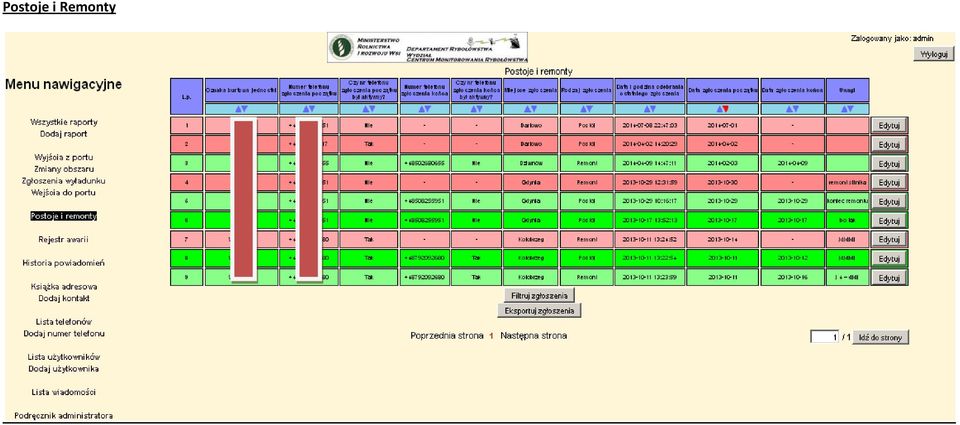Click Poprzednia strona link
Image resolution: width=960 pixels, height=425 pixels.
447,336
